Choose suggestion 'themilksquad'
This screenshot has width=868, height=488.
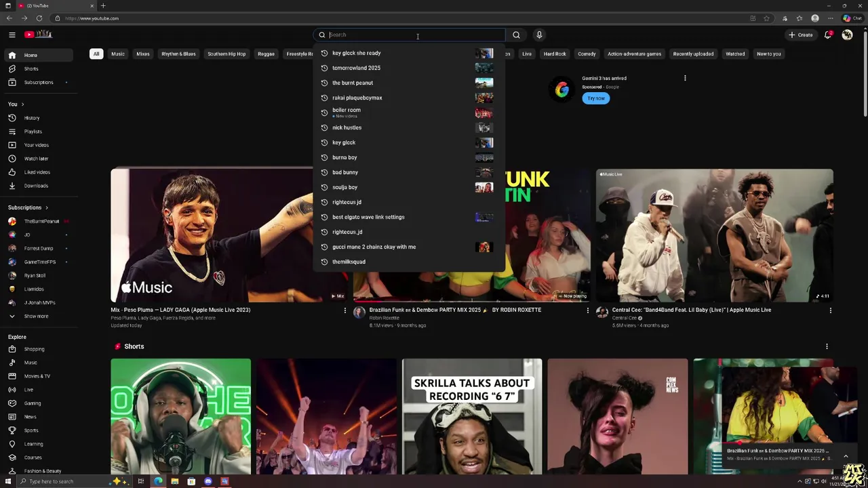pos(410,262)
